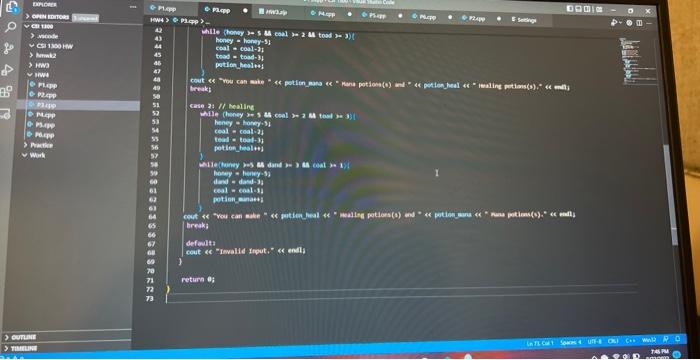Switch to the HW3.zip editor tab
Image resolution: width=700 pixels, height=360 pixels.
coord(272,12)
